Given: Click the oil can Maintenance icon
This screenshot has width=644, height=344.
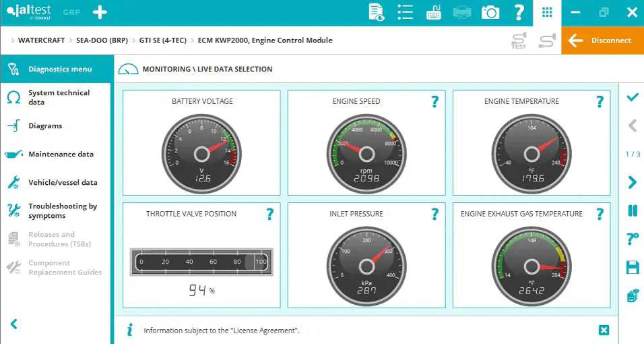Looking at the screenshot, I should pyautogui.click(x=13, y=154).
